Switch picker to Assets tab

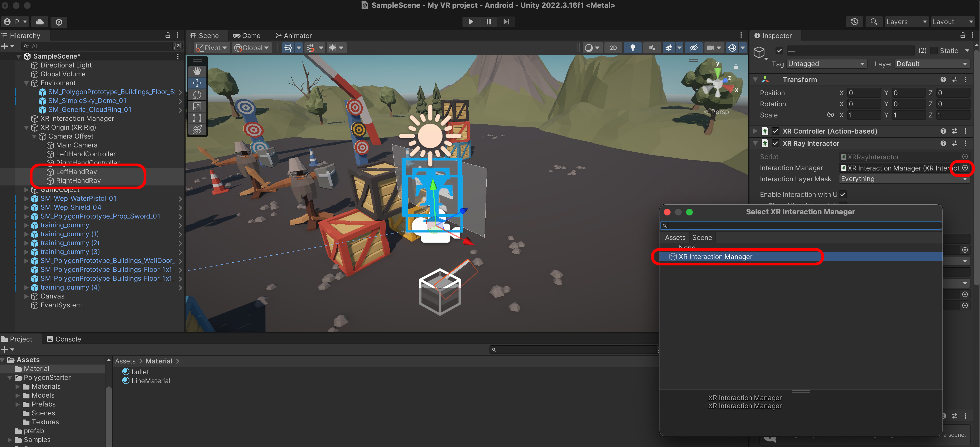[675, 238]
